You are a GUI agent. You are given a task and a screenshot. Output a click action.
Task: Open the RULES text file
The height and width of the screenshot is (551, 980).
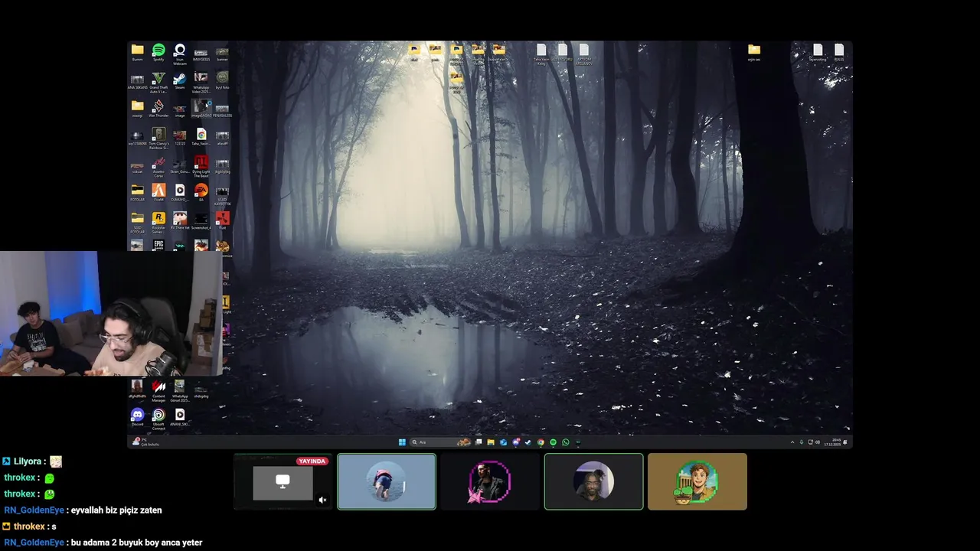[x=839, y=53]
